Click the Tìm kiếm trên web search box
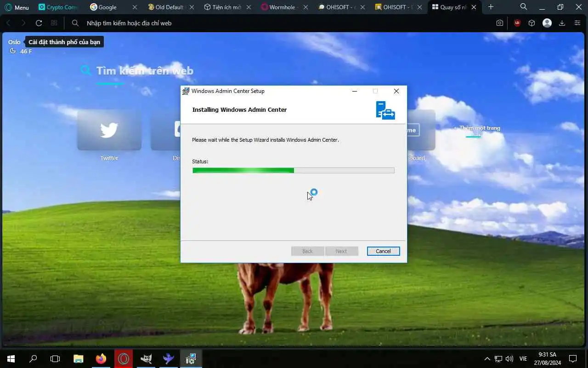Viewport: 588px width, 368px height. [145, 71]
